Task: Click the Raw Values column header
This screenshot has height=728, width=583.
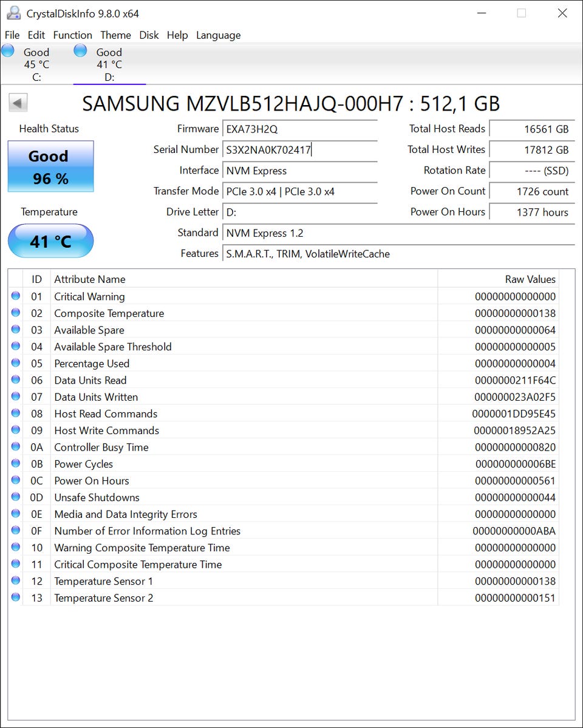Action: coord(498,279)
